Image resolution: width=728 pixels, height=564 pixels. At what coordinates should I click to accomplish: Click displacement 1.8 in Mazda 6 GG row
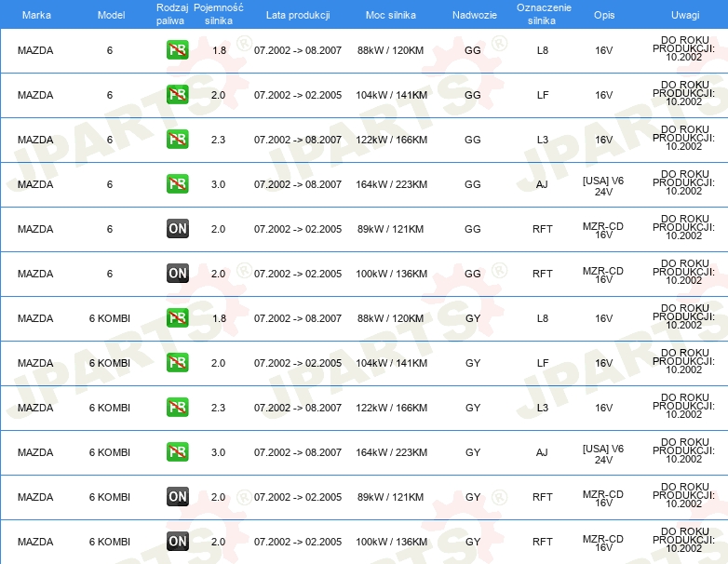coord(219,50)
